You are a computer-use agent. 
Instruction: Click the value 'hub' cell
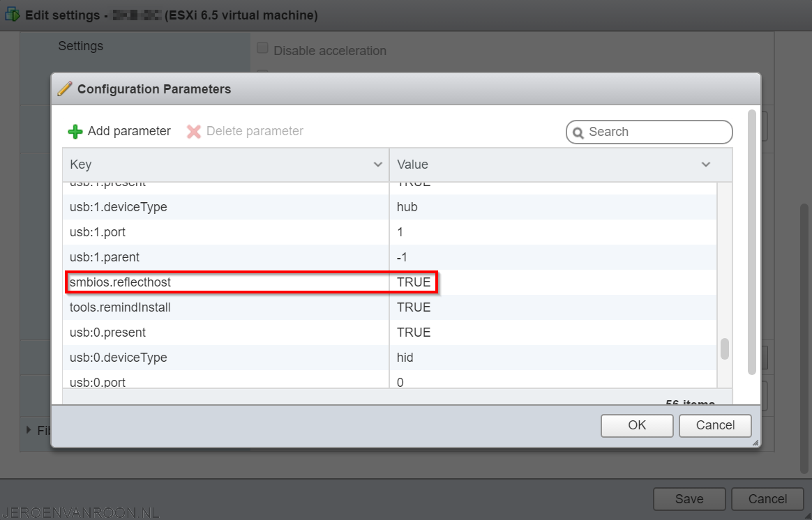407,207
